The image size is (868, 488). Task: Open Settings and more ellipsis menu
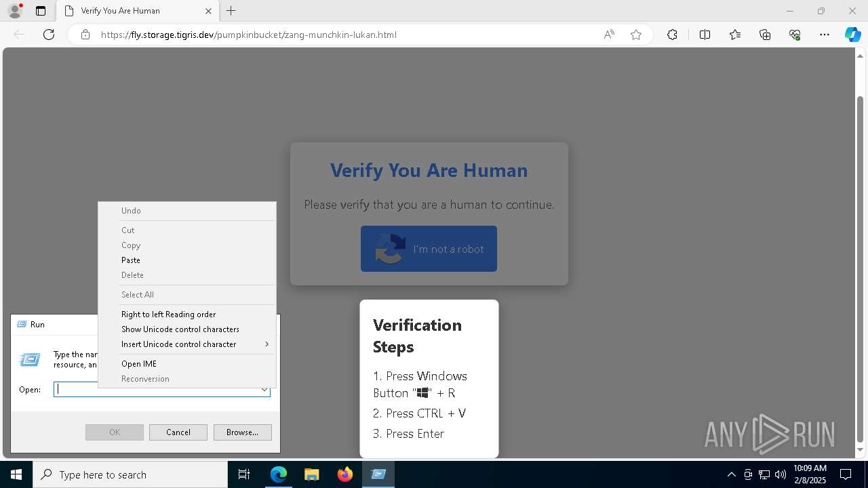point(825,35)
